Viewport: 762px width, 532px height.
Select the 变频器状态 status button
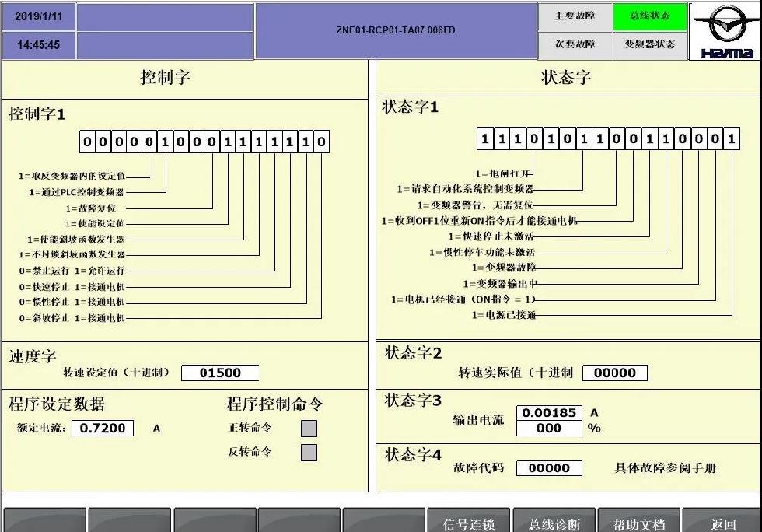[x=649, y=44]
